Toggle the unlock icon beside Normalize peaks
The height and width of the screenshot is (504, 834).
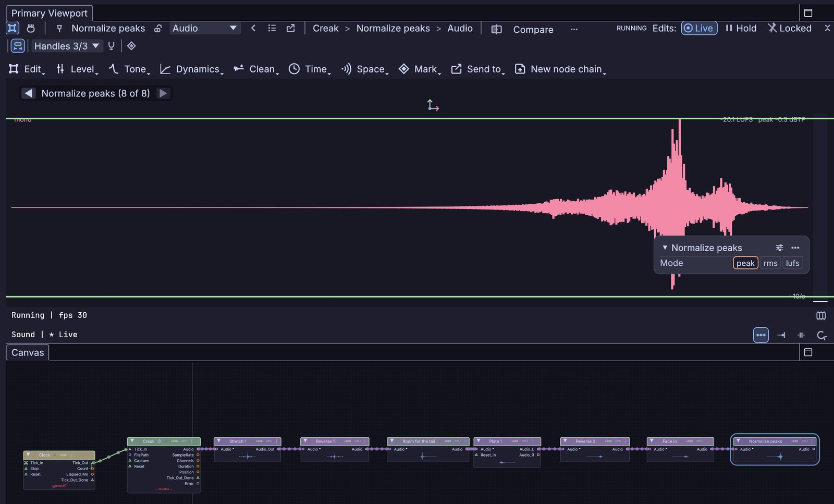pos(158,28)
